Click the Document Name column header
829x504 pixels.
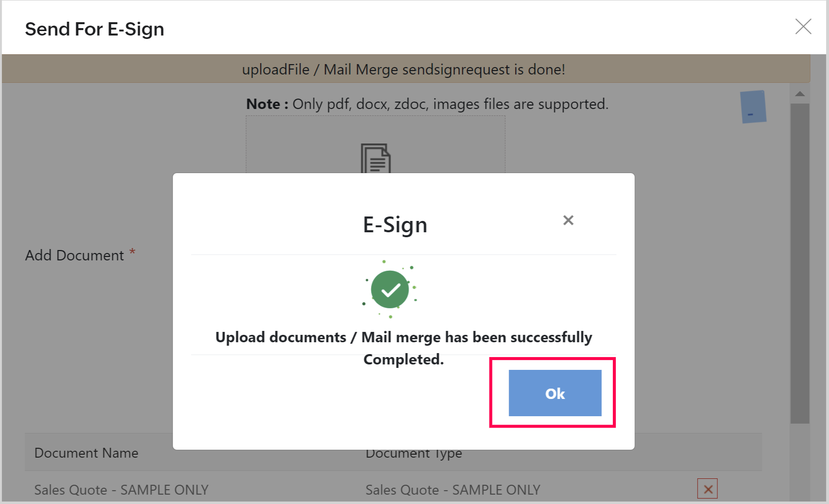tap(86, 453)
